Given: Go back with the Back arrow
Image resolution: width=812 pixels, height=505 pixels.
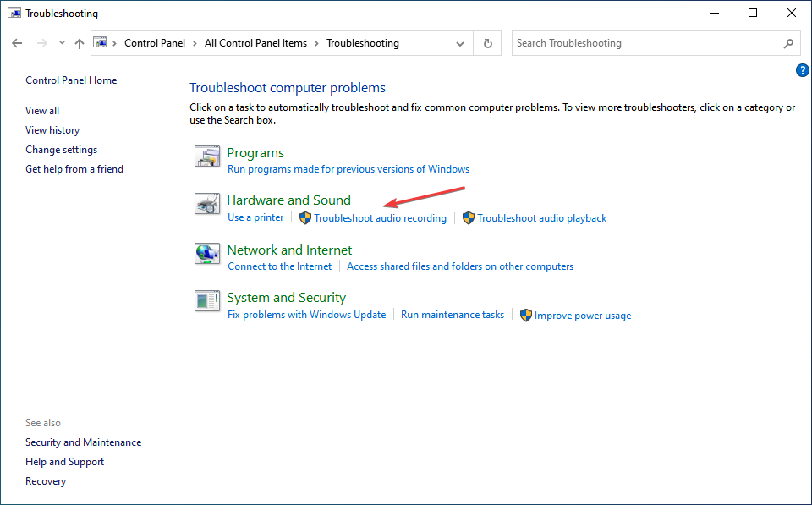Looking at the screenshot, I should point(17,43).
